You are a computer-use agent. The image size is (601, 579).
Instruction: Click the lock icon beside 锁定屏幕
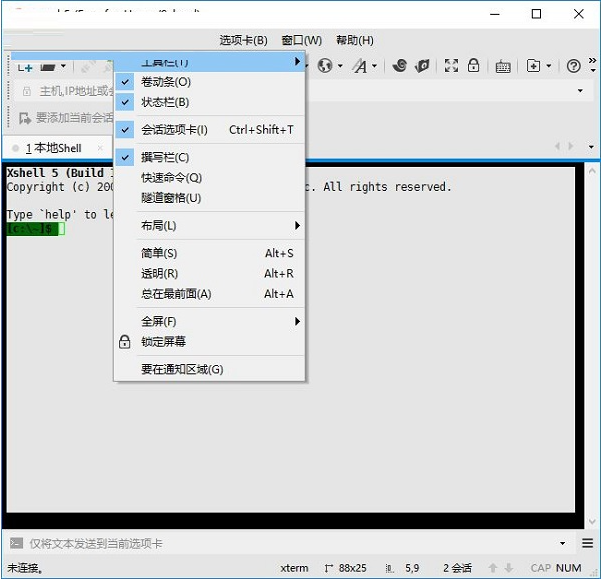[x=125, y=341]
